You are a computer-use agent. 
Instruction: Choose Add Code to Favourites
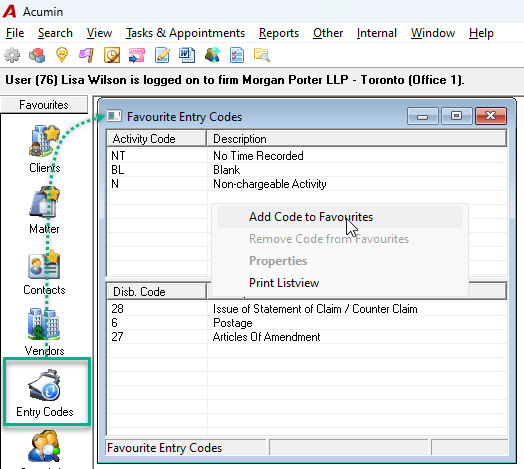coord(340,217)
